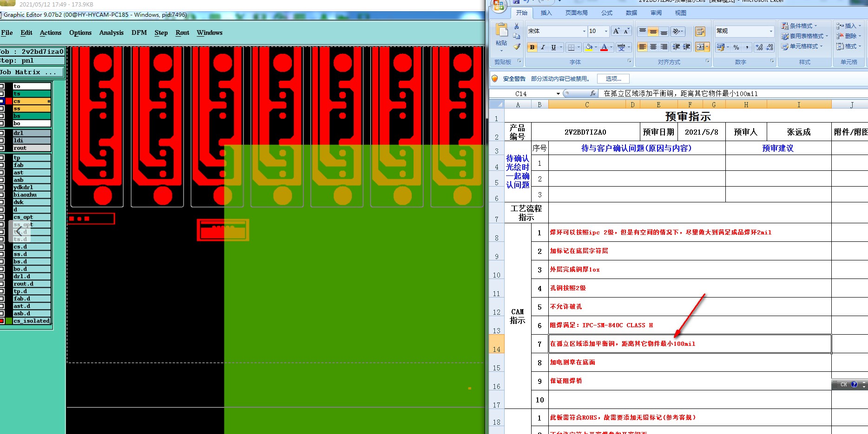Tick the checkbox beside the drl layer
868x434 pixels.
pyautogui.click(x=2, y=133)
